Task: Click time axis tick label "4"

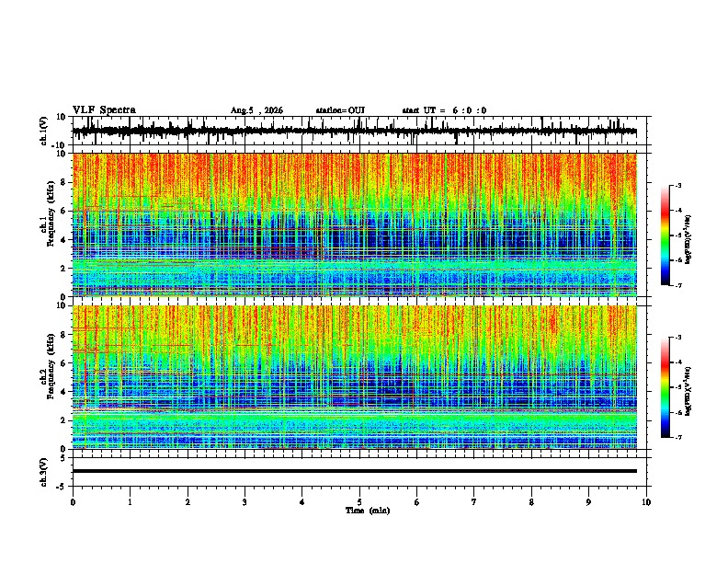Action: 302,502
